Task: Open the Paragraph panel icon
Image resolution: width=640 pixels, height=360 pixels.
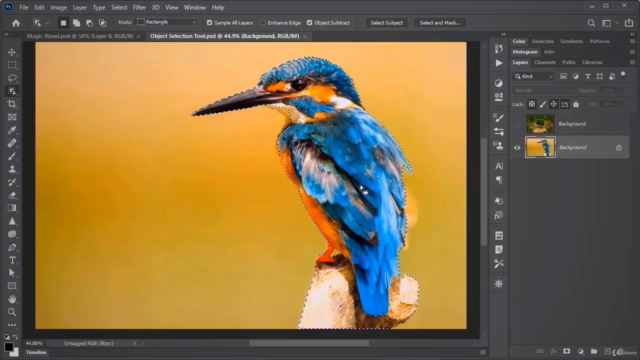Action: (499, 180)
